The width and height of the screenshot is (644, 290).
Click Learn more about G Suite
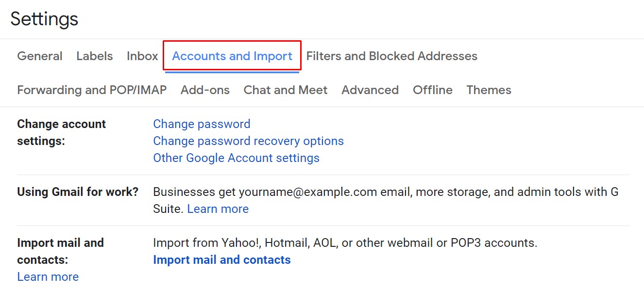click(218, 209)
